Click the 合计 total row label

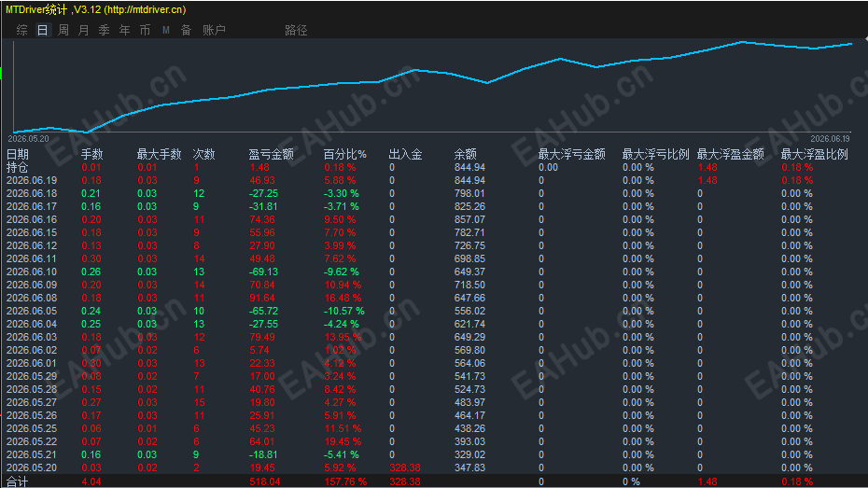coord(17,481)
